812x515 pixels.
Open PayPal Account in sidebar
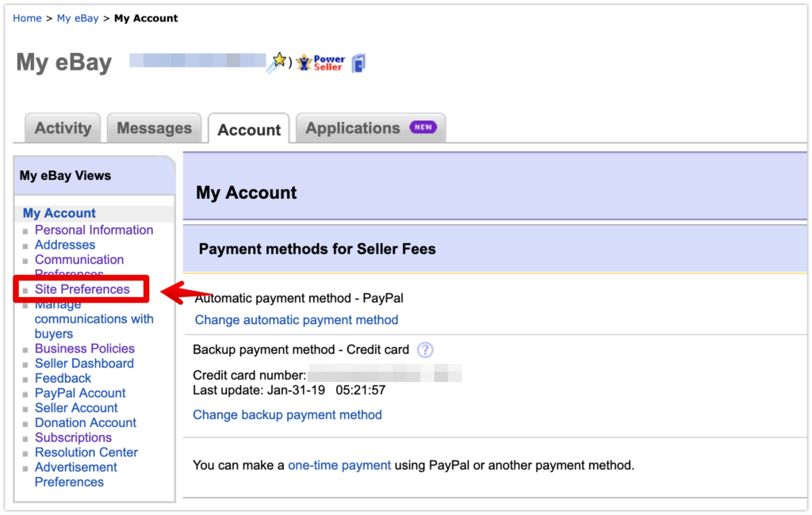click(80, 393)
